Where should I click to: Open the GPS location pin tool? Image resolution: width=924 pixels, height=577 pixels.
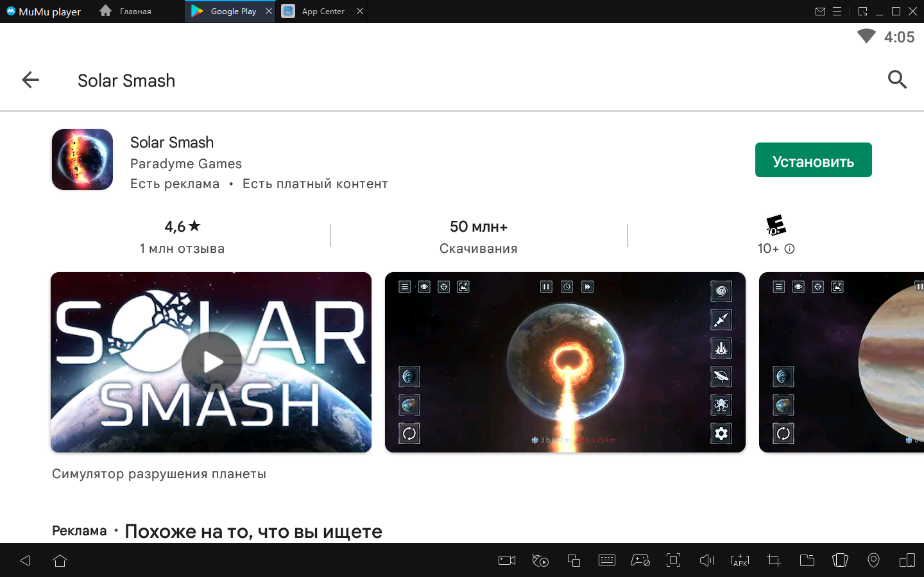pyautogui.click(x=873, y=560)
